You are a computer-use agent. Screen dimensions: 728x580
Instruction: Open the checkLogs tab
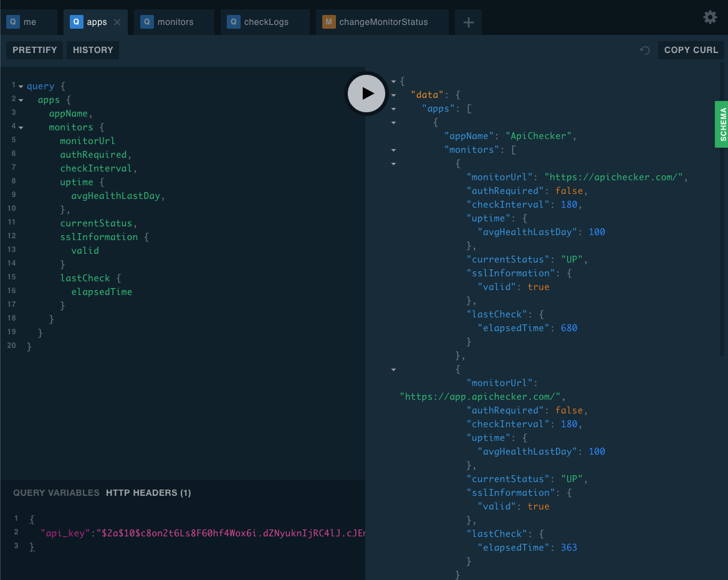click(266, 22)
